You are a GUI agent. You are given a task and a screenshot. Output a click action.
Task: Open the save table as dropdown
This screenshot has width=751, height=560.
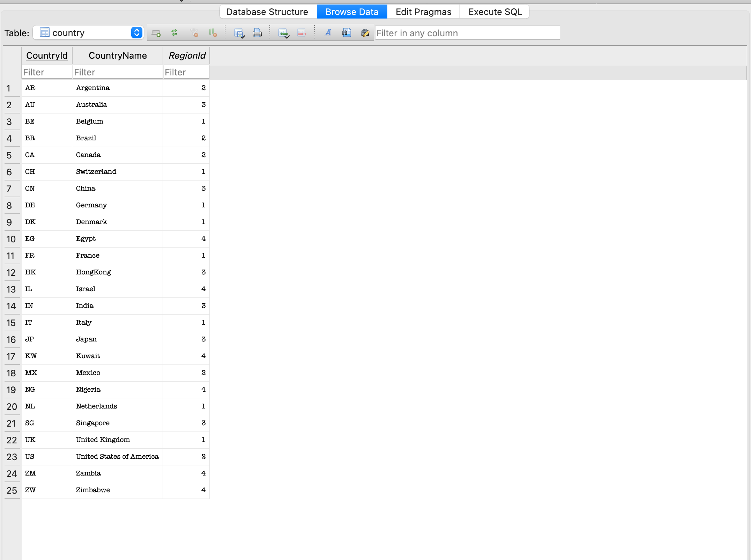tap(239, 33)
